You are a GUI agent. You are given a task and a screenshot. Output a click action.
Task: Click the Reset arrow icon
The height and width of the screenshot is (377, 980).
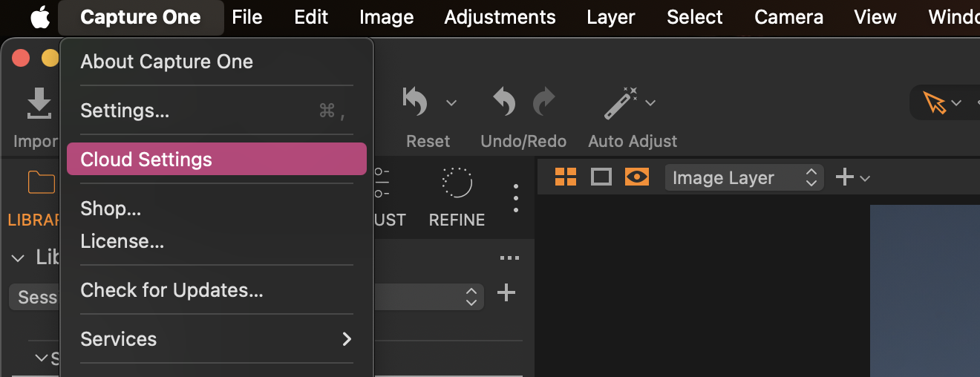(415, 102)
